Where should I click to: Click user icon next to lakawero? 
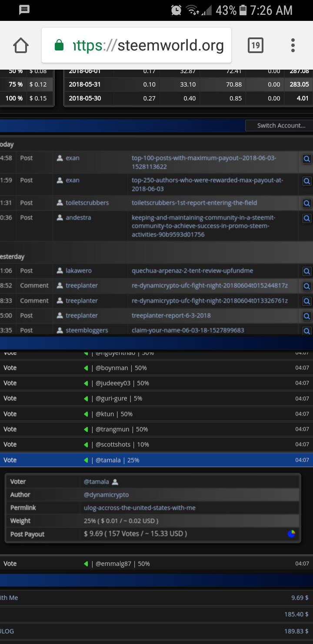click(60, 271)
